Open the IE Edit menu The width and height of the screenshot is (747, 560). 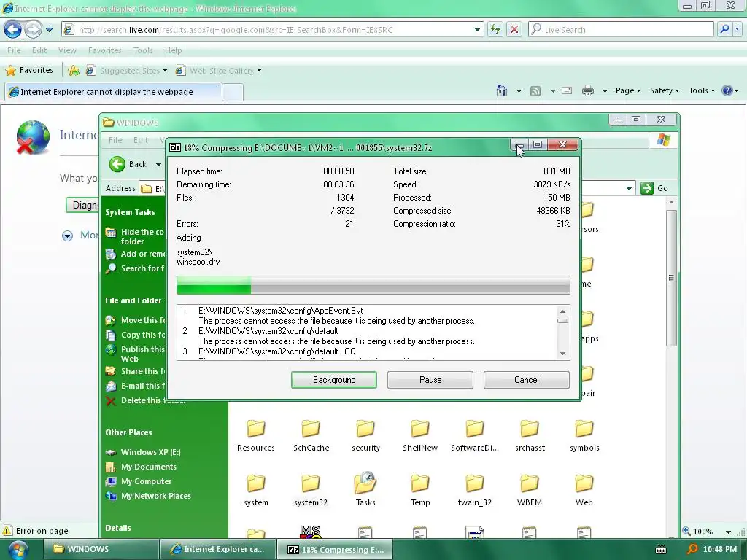(x=39, y=50)
